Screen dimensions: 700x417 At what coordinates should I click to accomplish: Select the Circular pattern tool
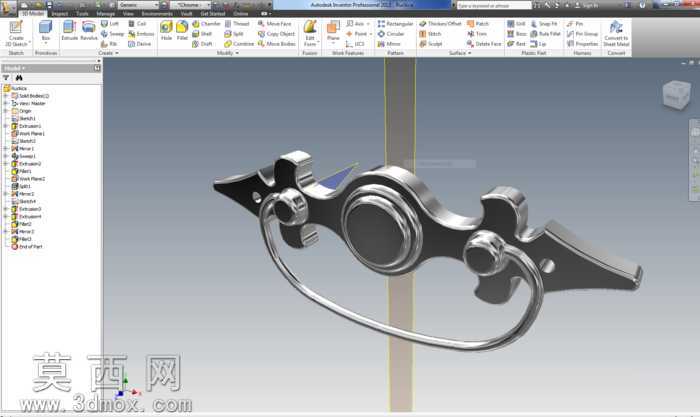pyautogui.click(x=391, y=34)
